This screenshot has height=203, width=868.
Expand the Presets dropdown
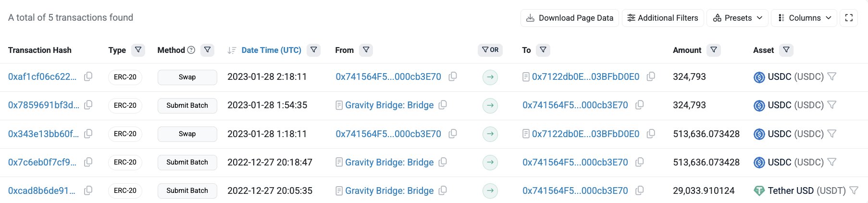coord(737,18)
